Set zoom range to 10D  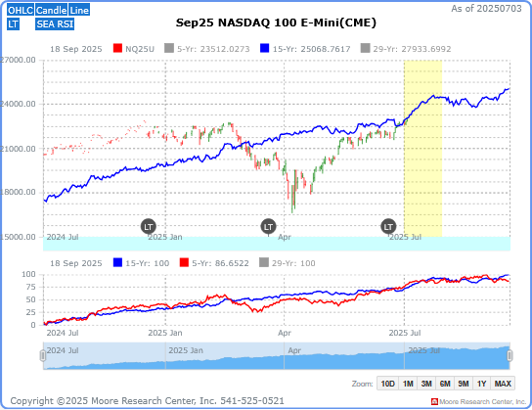click(387, 384)
